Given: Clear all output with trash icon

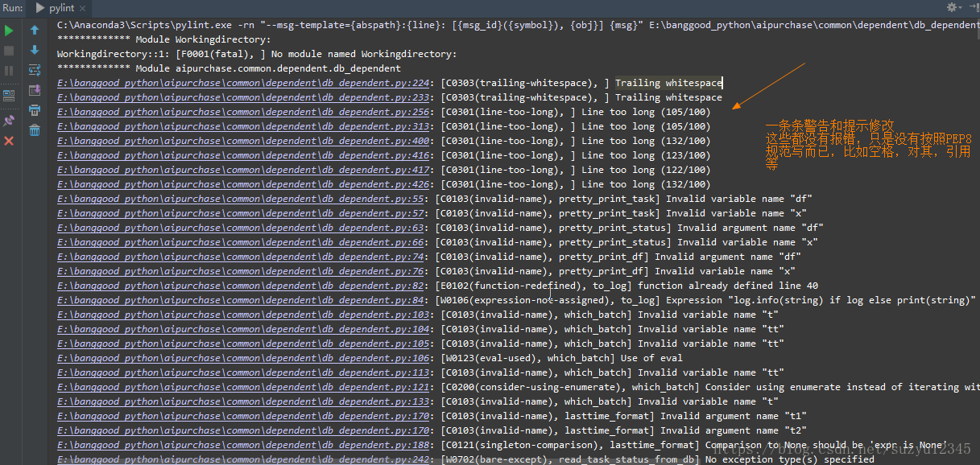Looking at the screenshot, I should pyautogui.click(x=35, y=130).
